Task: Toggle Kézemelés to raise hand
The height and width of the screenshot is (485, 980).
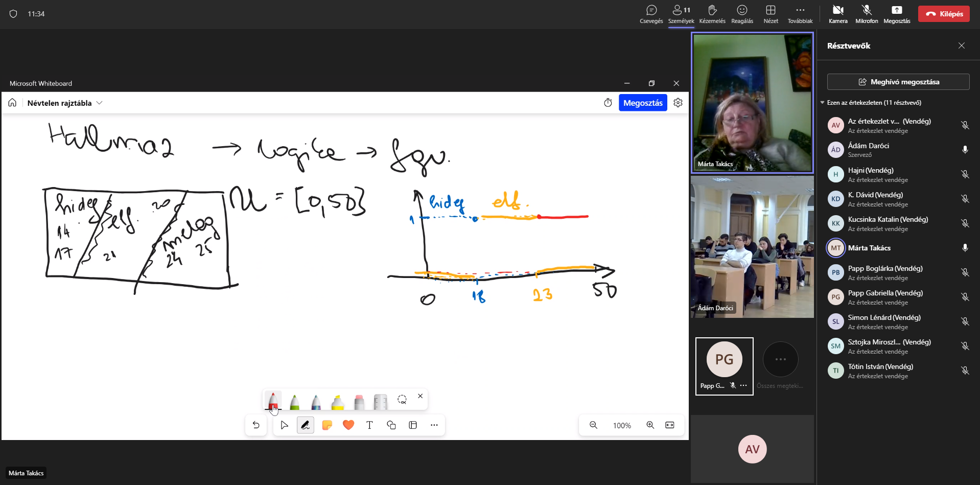Action: tap(712, 14)
